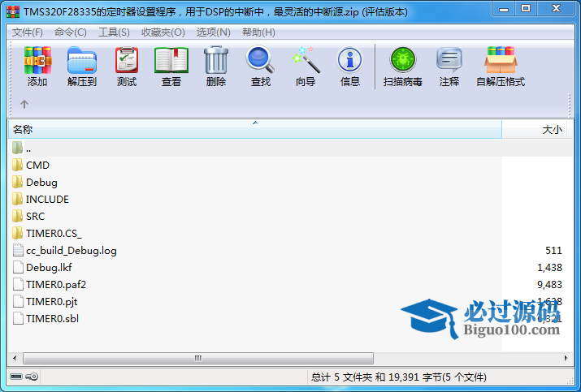This screenshot has width=581, height=392.
Task: Select the TIMER0.paf2 file icon
Action: (x=18, y=285)
